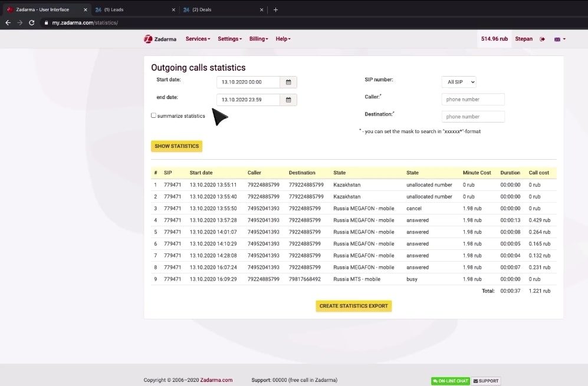The height and width of the screenshot is (386, 588).
Task: Enable the summarize statistics checkbox
Action: pos(154,116)
